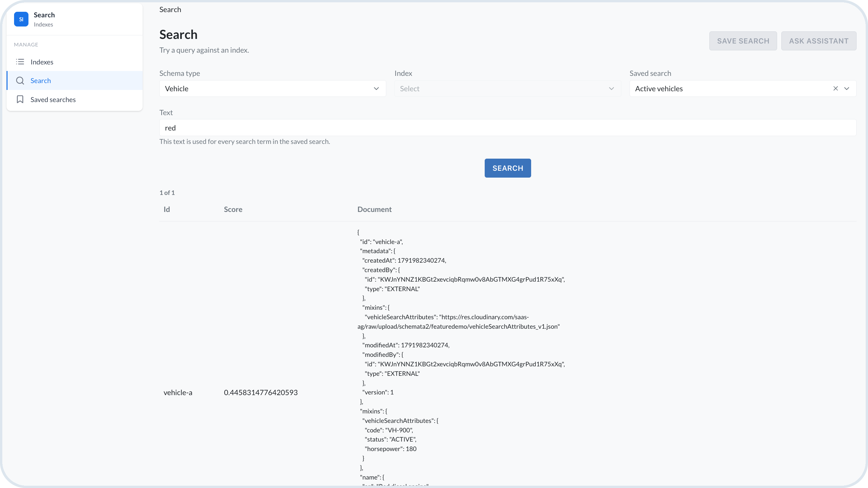Screen dimensions: 868x488
Task: Click the "status": "ACTIVE" line
Action: point(391,440)
